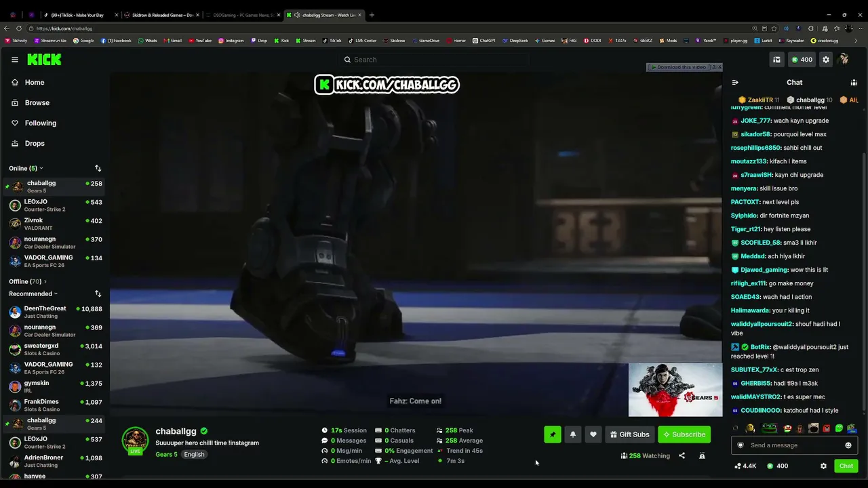Open sweatergxd Slots & Casino channel
This screenshot has width=868, height=488.
pyautogui.click(x=54, y=349)
